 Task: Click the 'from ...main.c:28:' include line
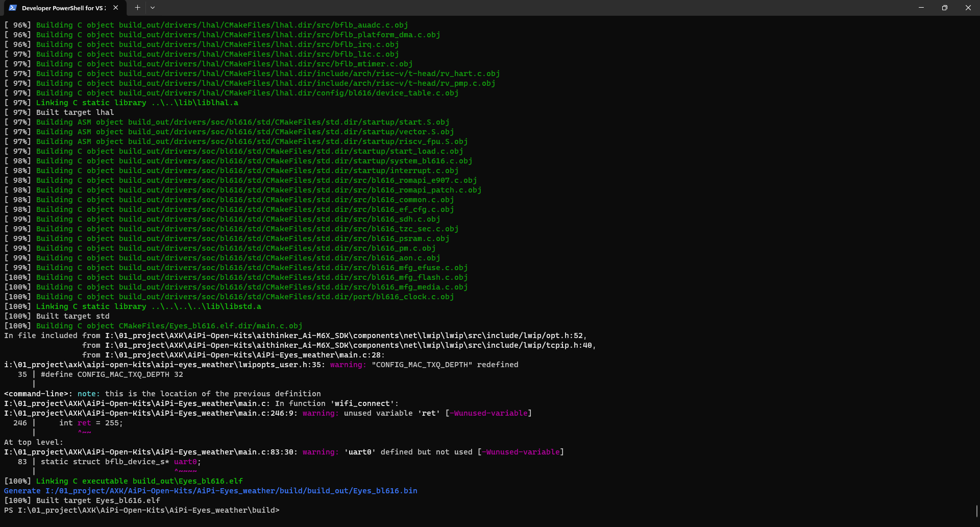234,355
